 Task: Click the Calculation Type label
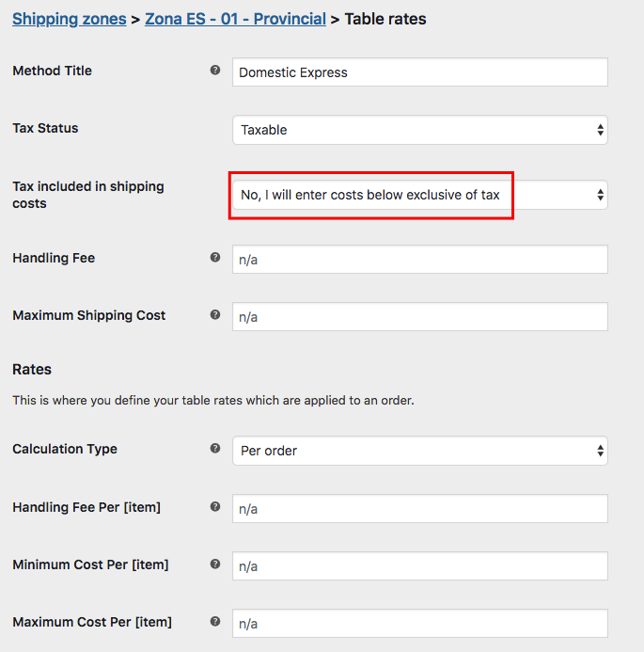(x=65, y=449)
